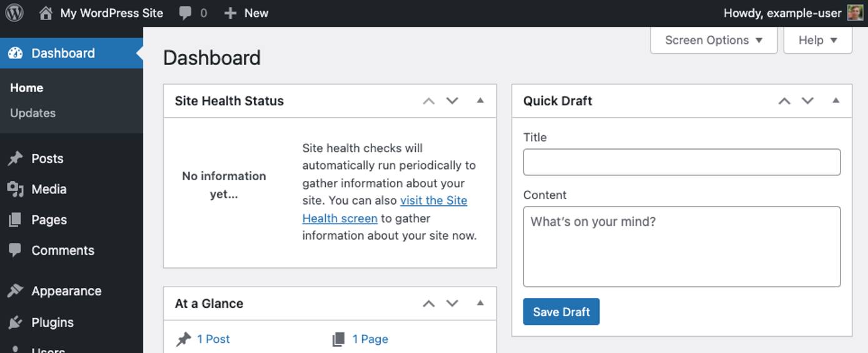868x353 pixels.
Task: Expand the Screen Options dropdown
Action: [714, 40]
